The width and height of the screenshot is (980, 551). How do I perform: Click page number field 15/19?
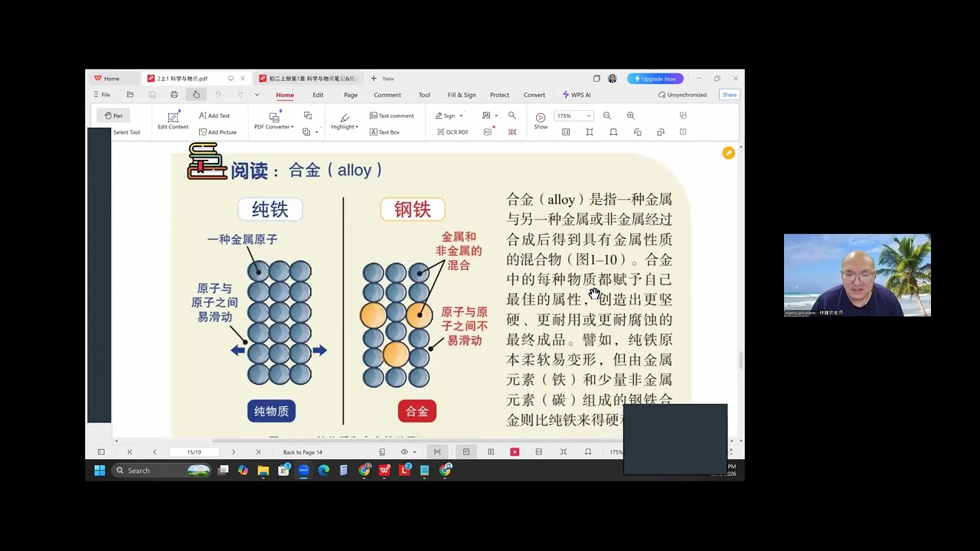tap(194, 452)
